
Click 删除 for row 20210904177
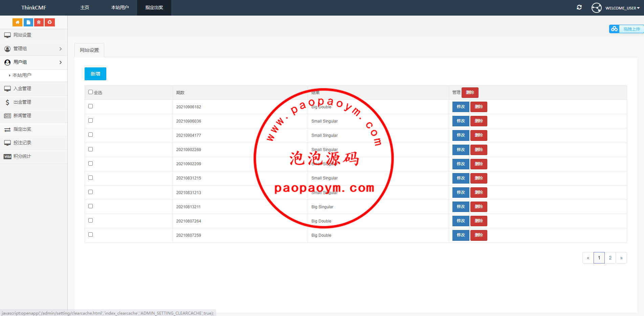479,135
